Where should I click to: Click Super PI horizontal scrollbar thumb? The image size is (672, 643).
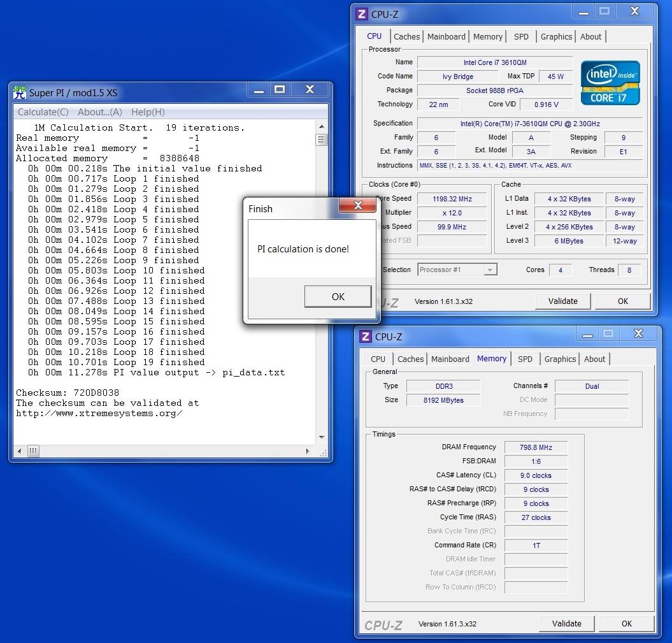(33, 451)
